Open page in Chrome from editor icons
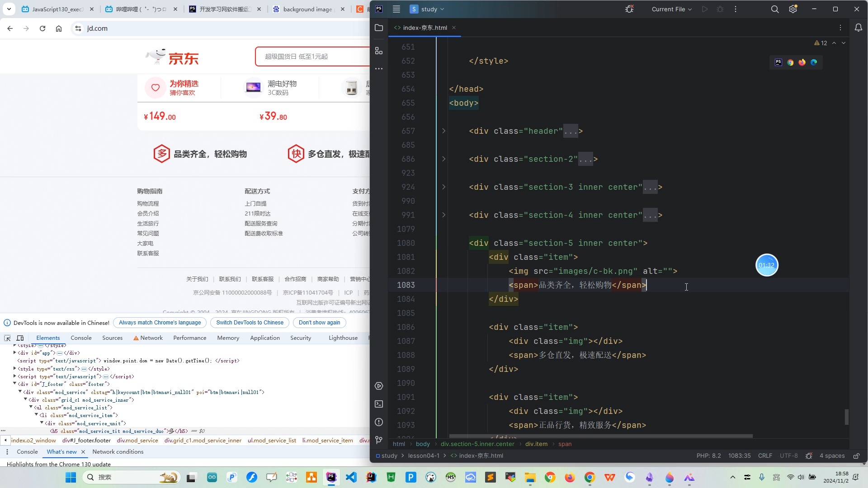This screenshot has width=868, height=488. click(790, 62)
